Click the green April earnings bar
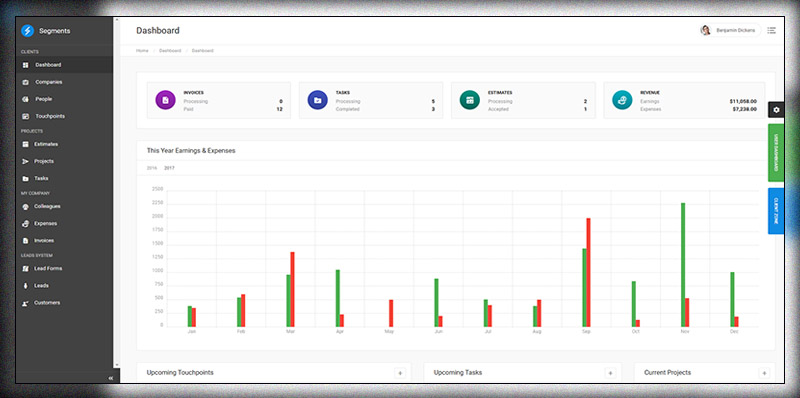 pos(337,298)
